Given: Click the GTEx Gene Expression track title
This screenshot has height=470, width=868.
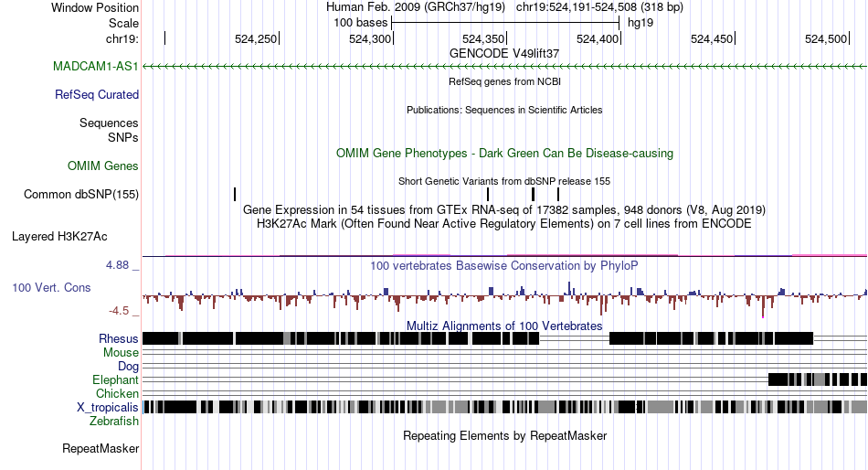Looking at the screenshot, I should click(x=504, y=210).
